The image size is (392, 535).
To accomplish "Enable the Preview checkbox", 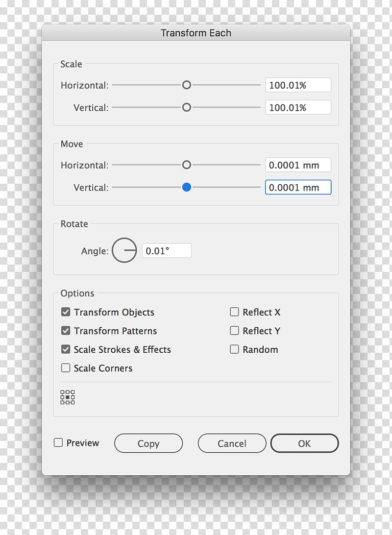I will [58, 442].
